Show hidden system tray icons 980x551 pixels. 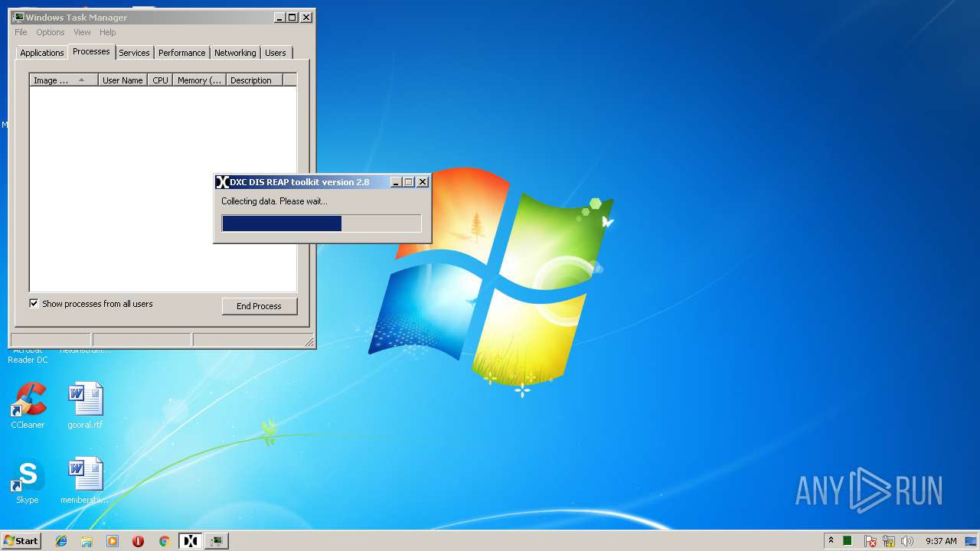click(x=831, y=540)
